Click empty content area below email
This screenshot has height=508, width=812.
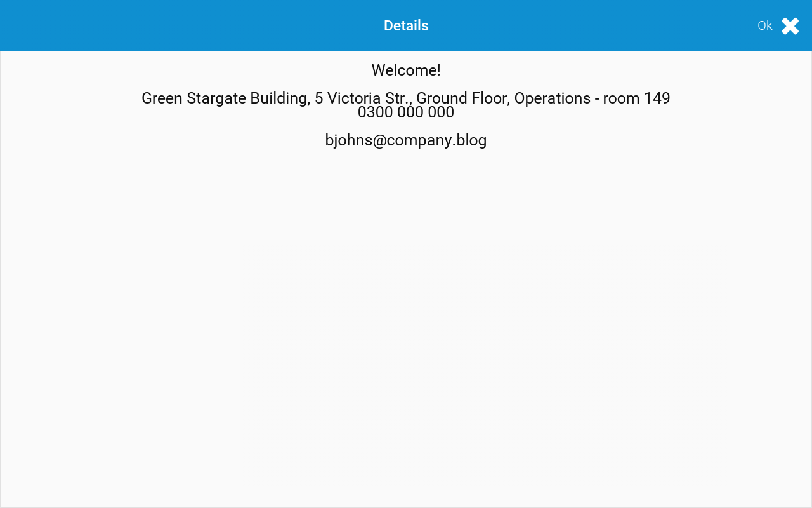click(406, 317)
